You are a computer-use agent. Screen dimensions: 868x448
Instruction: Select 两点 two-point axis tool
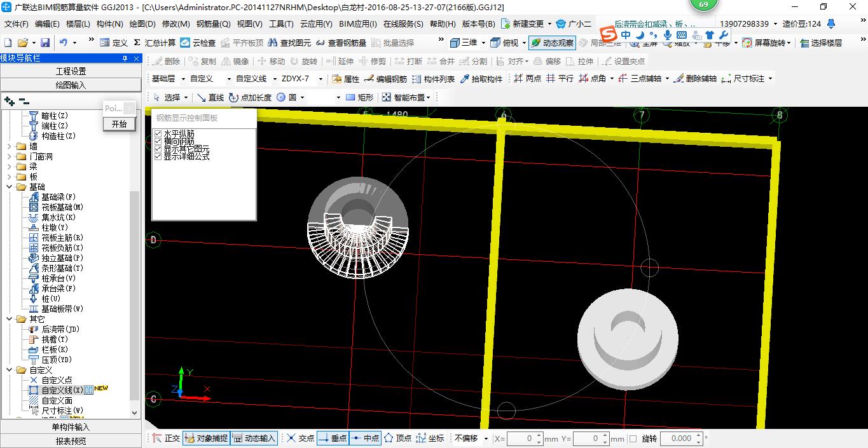pyautogui.click(x=528, y=78)
